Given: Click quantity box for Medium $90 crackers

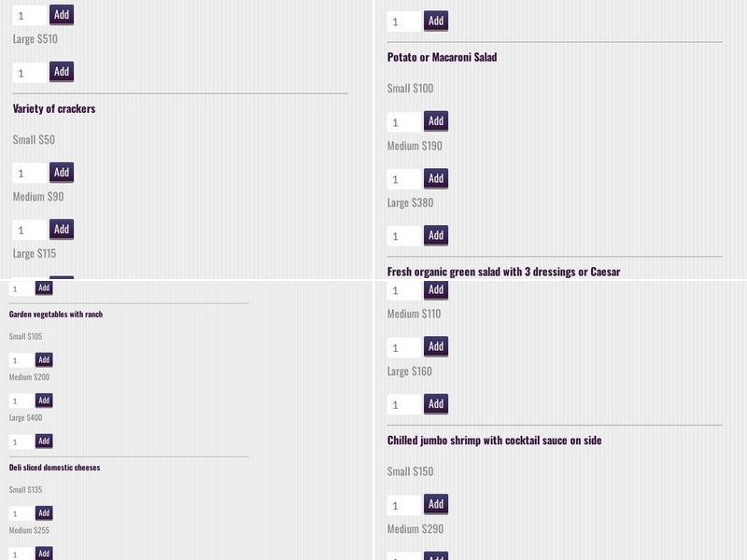Looking at the screenshot, I should click(x=29, y=231).
